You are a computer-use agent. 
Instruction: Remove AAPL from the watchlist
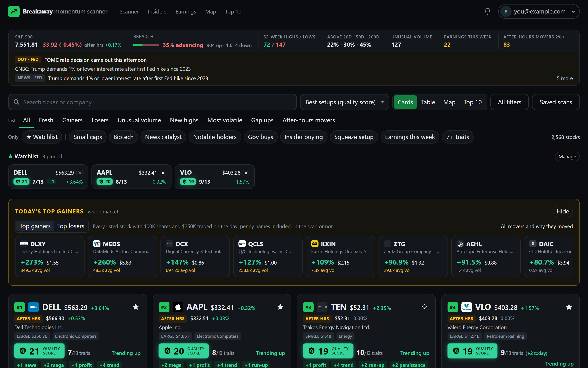coord(163,173)
